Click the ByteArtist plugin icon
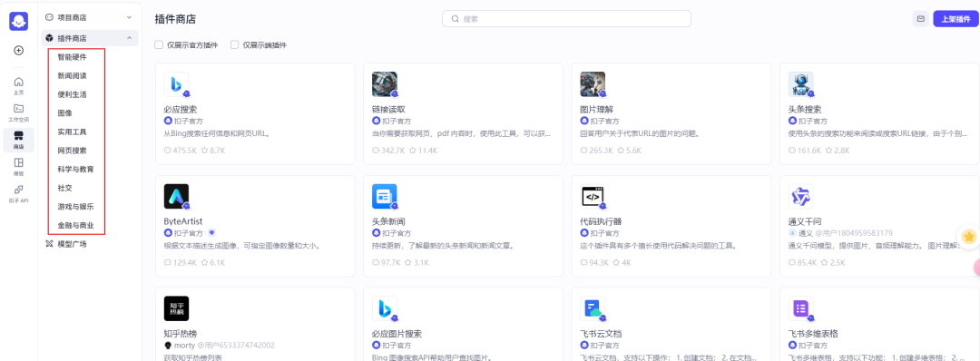Viewport: 980px width, 361px height. [176, 196]
